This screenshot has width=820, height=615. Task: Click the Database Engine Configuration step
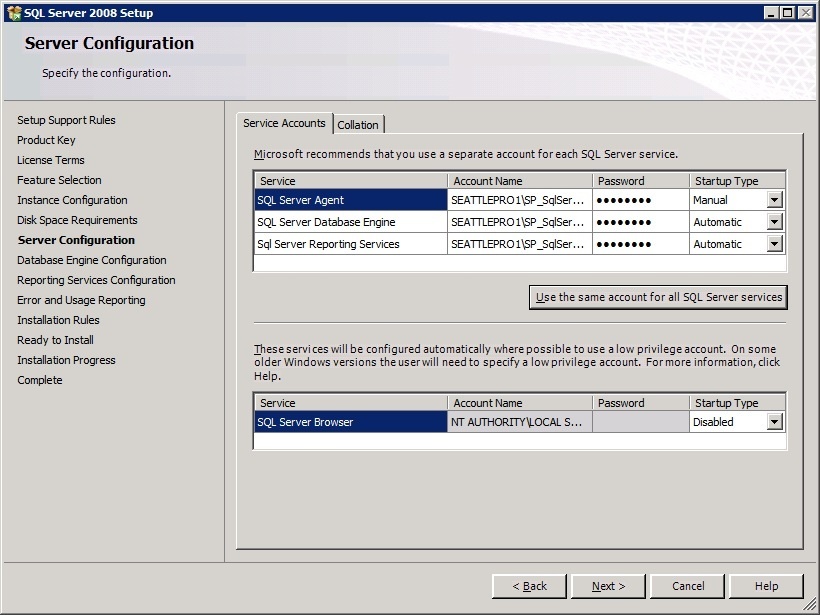click(x=92, y=260)
